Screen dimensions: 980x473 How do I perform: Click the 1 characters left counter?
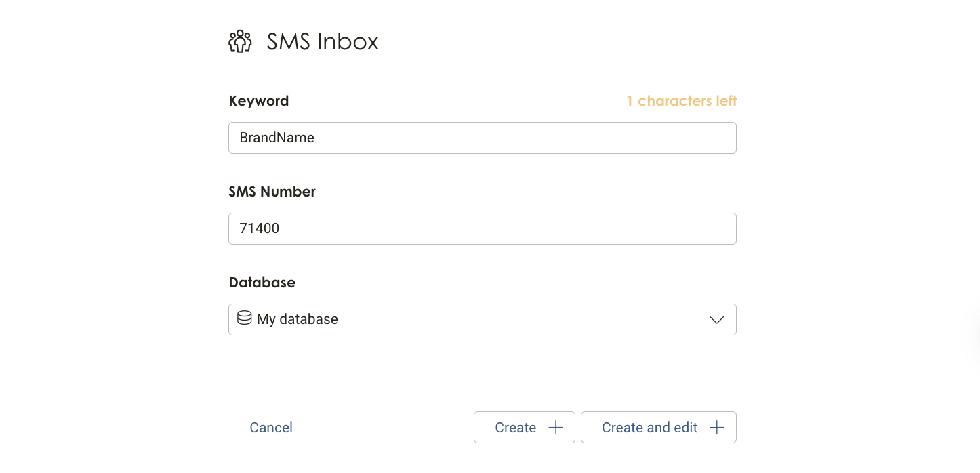click(681, 101)
